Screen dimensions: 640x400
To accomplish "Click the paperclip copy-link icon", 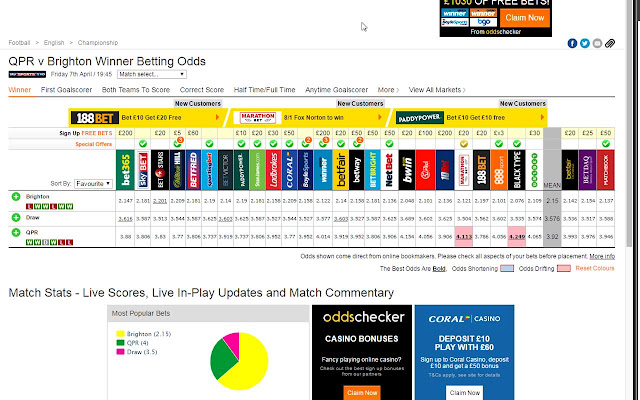I will (610, 43).
